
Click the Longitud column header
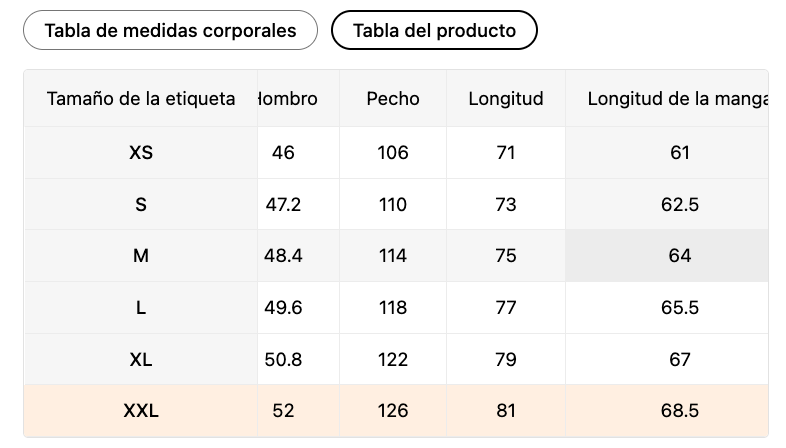coord(506,98)
